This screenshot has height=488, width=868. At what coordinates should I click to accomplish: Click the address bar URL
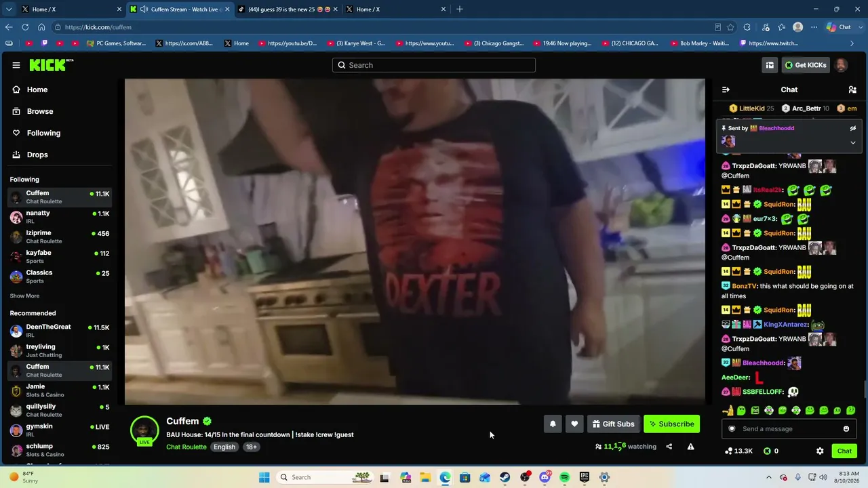[98, 27]
